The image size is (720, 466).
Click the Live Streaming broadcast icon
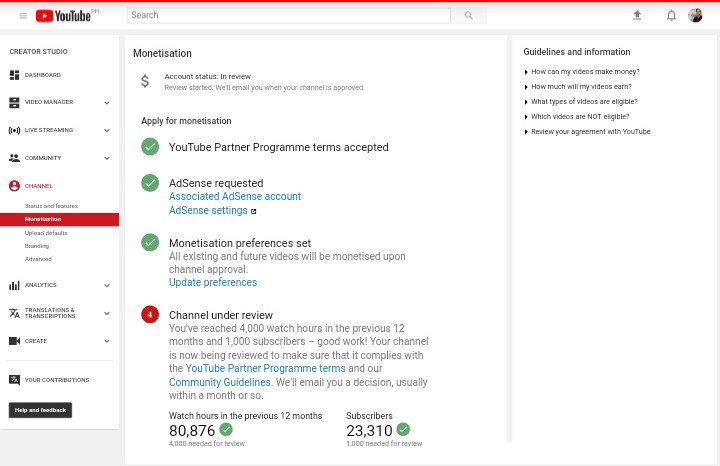tap(14, 130)
